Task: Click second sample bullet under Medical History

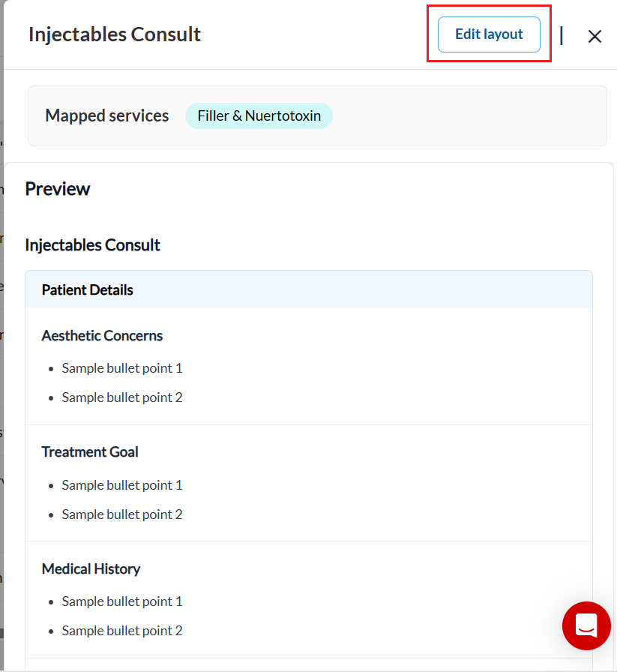Action: [122, 631]
